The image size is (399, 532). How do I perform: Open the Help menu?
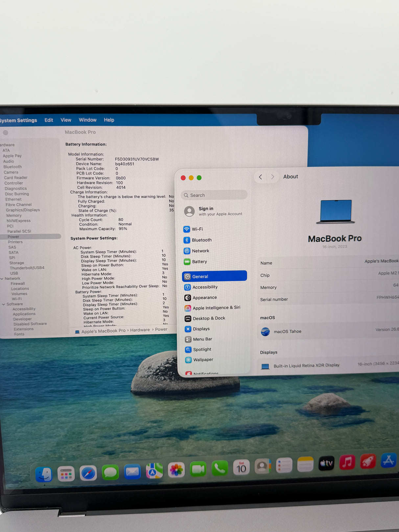click(x=109, y=120)
